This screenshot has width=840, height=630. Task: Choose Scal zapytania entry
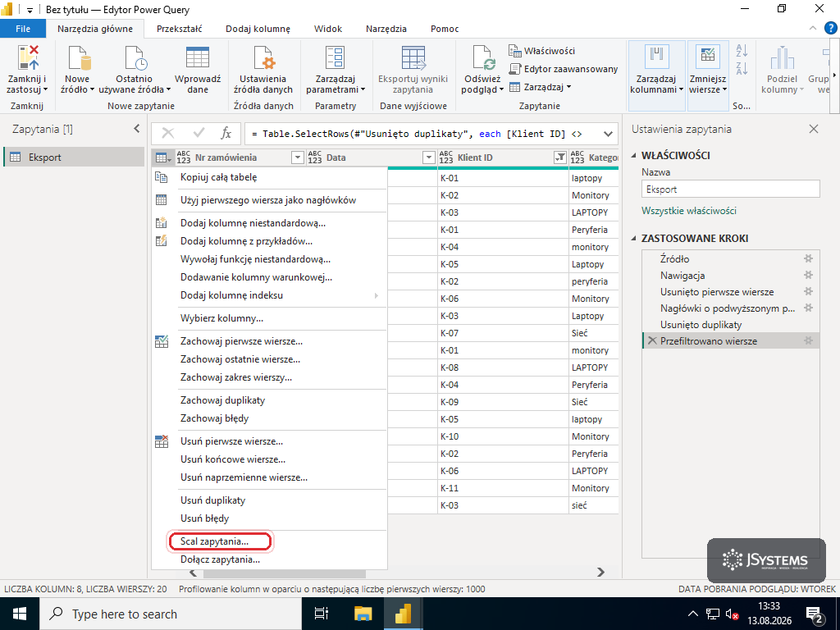click(269, 541)
